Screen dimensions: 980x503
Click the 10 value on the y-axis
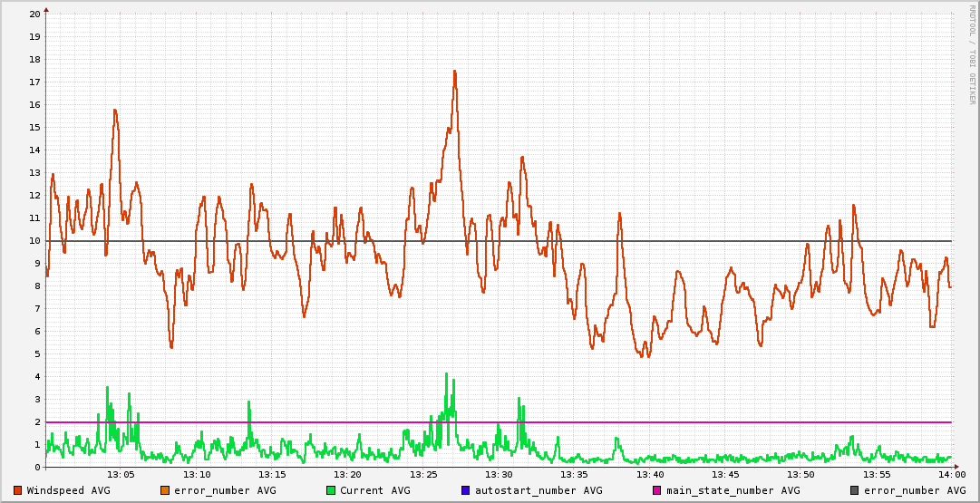[34, 241]
